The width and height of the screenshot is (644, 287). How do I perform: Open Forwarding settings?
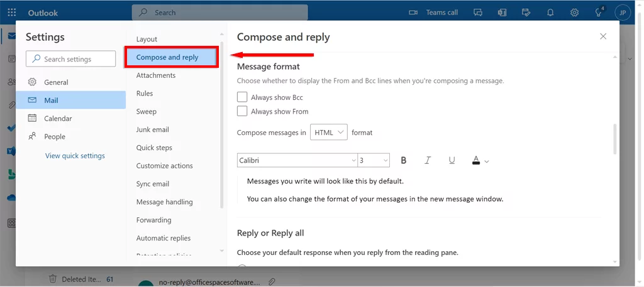pyautogui.click(x=153, y=220)
